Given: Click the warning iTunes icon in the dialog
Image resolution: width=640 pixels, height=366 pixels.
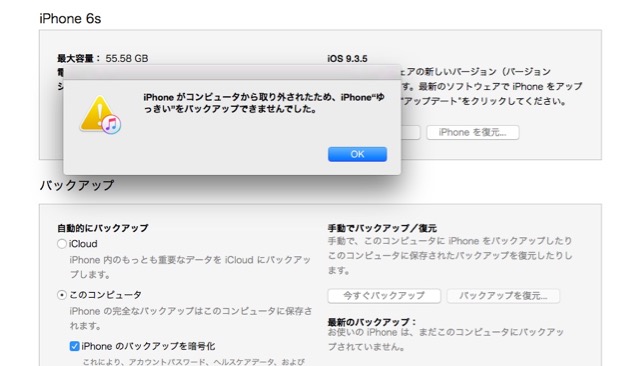Looking at the screenshot, I should click(x=101, y=115).
